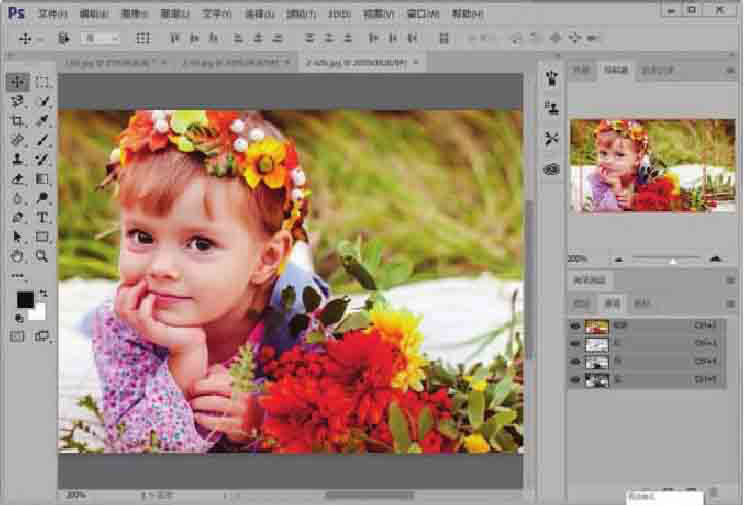744x506 pixels.
Task: Select the Eraser tool
Action: pyautogui.click(x=18, y=179)
